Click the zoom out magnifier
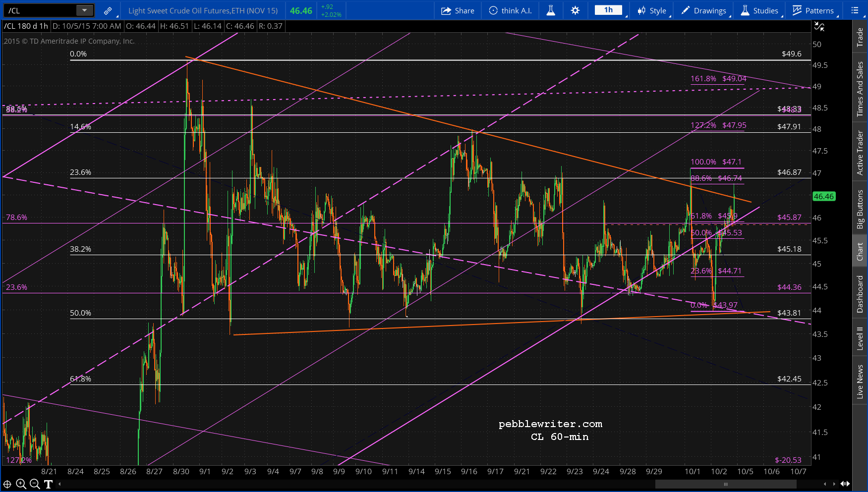Viewport: 868px width, 492px height. pos(34,484)
